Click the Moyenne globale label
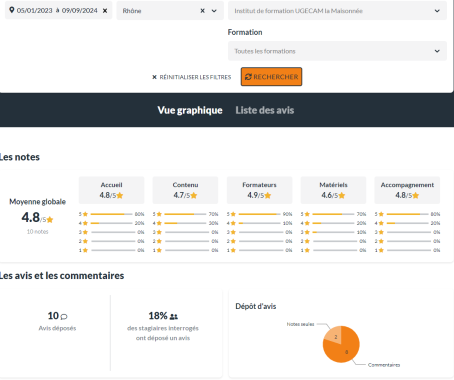Screen dimensions: 454x380 pos(37,202)
